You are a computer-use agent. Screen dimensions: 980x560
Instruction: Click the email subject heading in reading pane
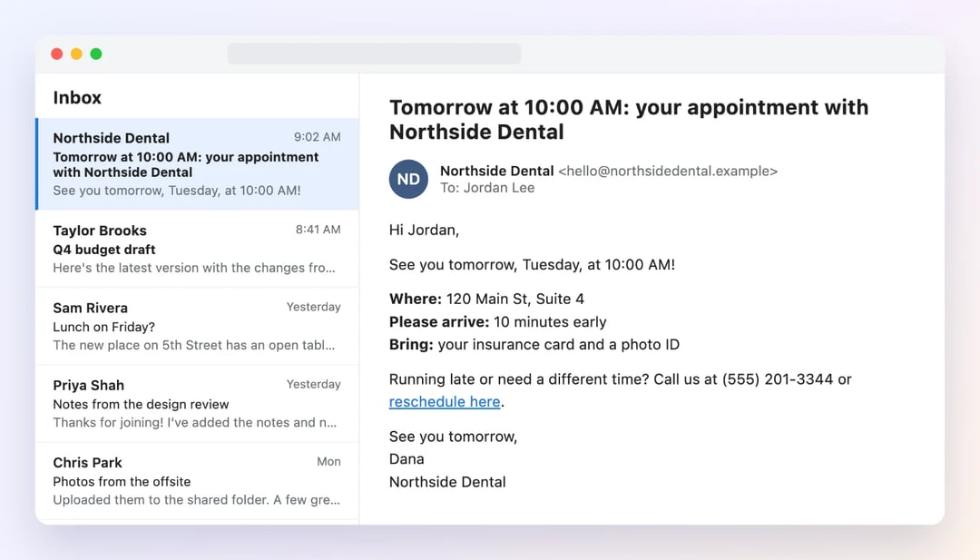pyautogui.click(x=629, y=120)
